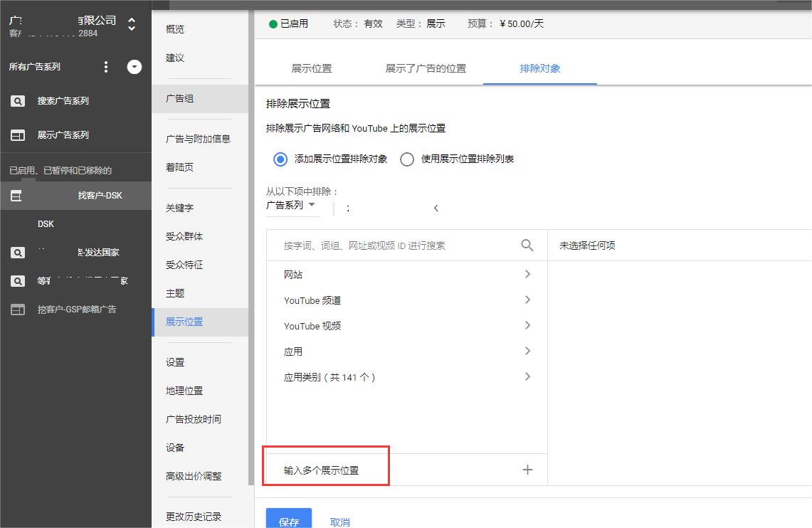Image resolution: width=812 pixels, height=528 pixels.
Task: Open the three-dot menu next to 所有广告系列
Action: tap(105, 66)
